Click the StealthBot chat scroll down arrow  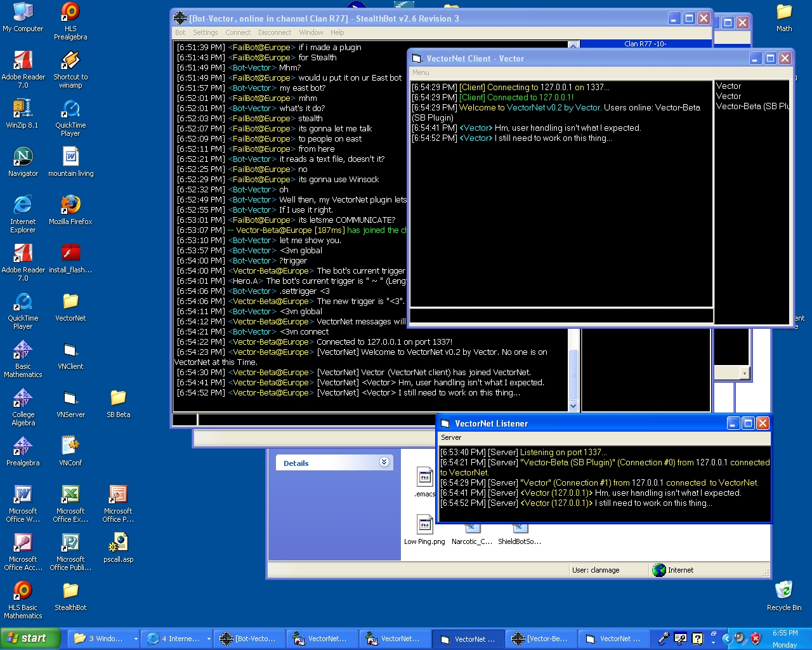(x=573, y=406)
